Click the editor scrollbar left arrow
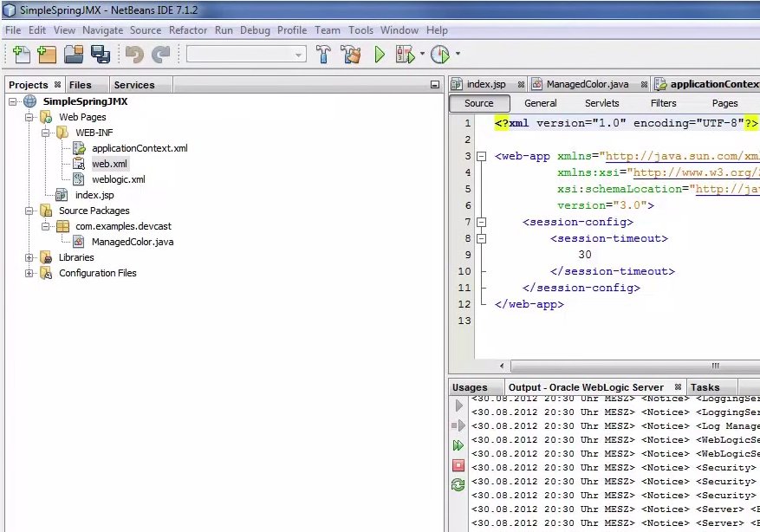Image resolution: width=760 pixels, height=532 pixels. pyautogui.click(x=502, y=366)
